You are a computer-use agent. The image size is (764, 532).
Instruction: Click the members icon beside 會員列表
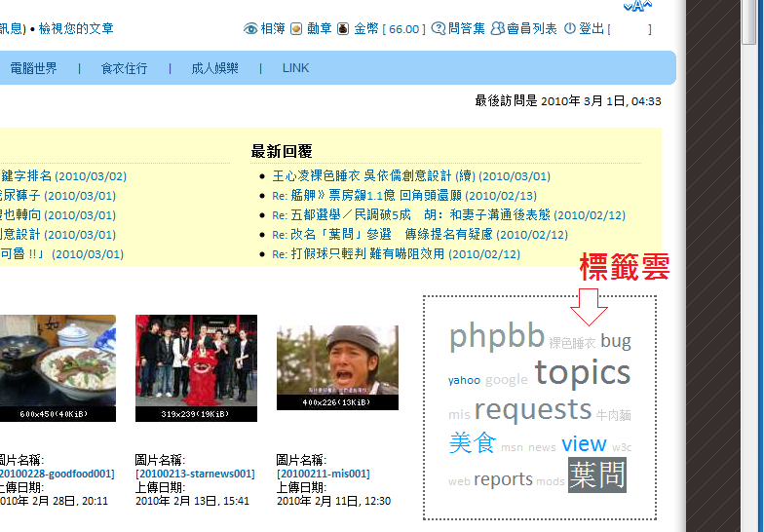click(498, 29)
